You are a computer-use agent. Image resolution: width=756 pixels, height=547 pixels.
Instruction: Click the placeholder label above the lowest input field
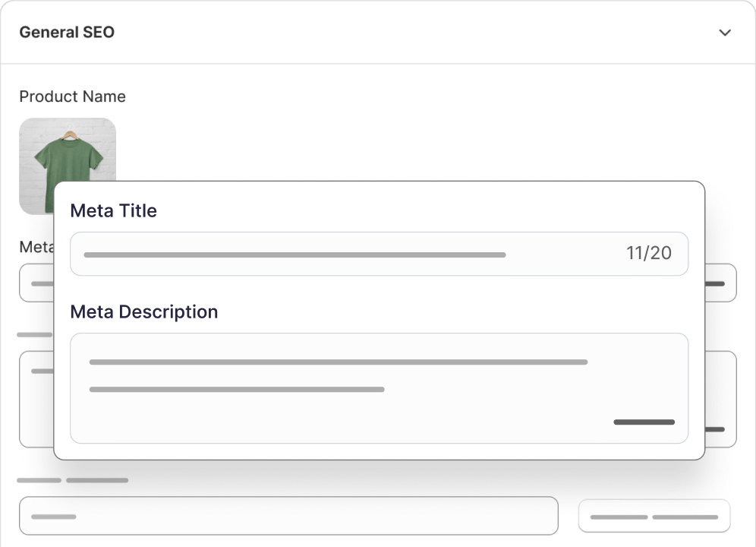pyautogui.click(x=72, y=480)
